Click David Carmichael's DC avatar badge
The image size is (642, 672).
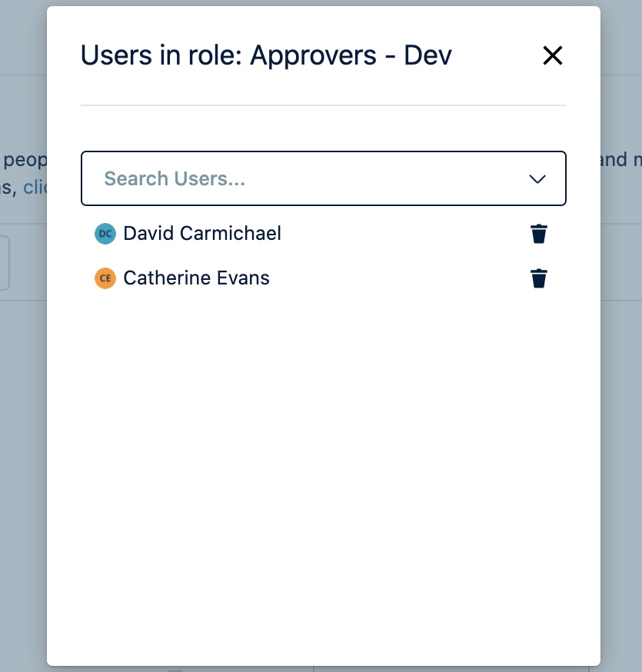coord(105,234)
